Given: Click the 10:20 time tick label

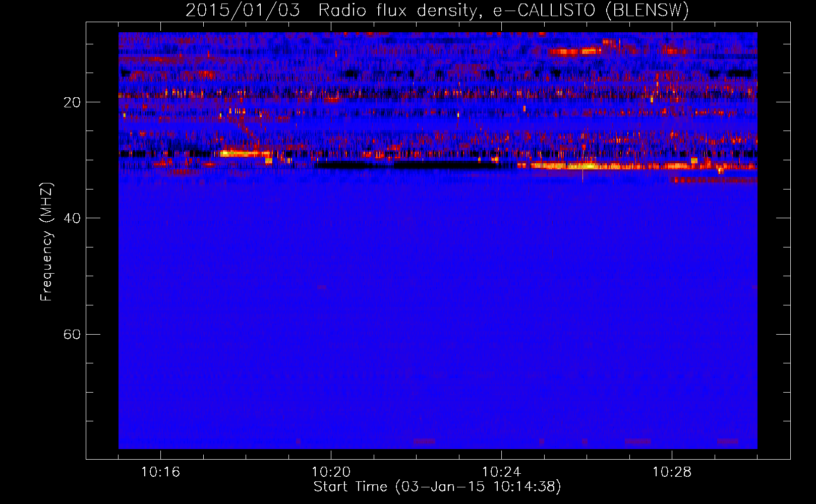Looking at the screenshot, I should [x=331, y=472].
